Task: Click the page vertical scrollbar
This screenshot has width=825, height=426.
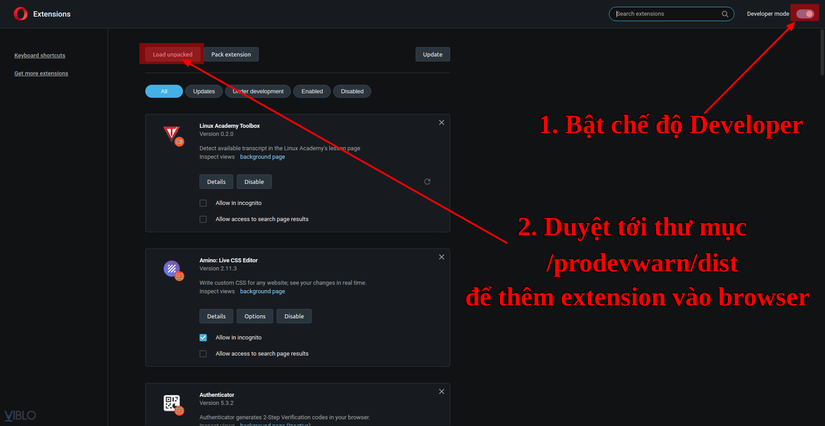Action: click(x=822, y=53)
